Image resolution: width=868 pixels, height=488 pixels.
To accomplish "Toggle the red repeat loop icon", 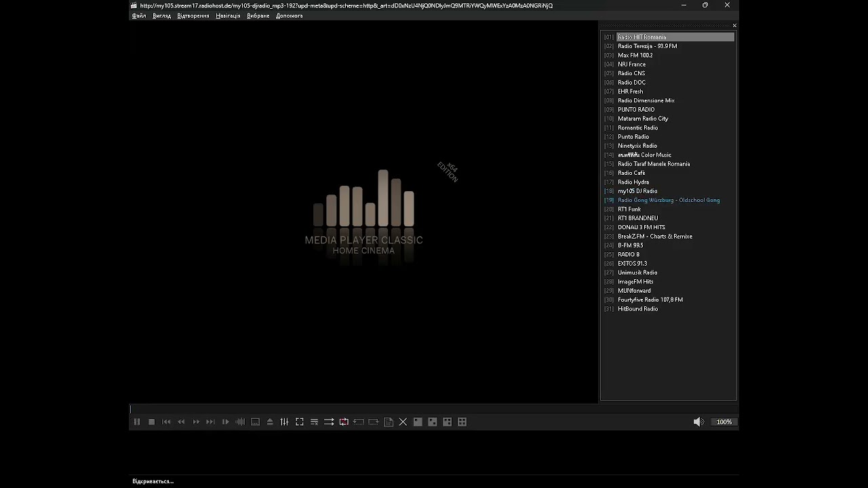I will [x=344, y=422].
